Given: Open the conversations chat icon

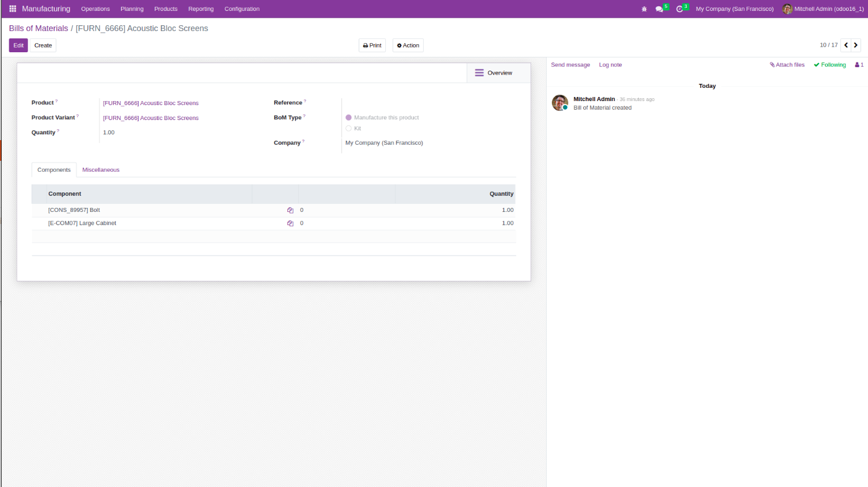Looking at the screenshot, I should 659,9.
